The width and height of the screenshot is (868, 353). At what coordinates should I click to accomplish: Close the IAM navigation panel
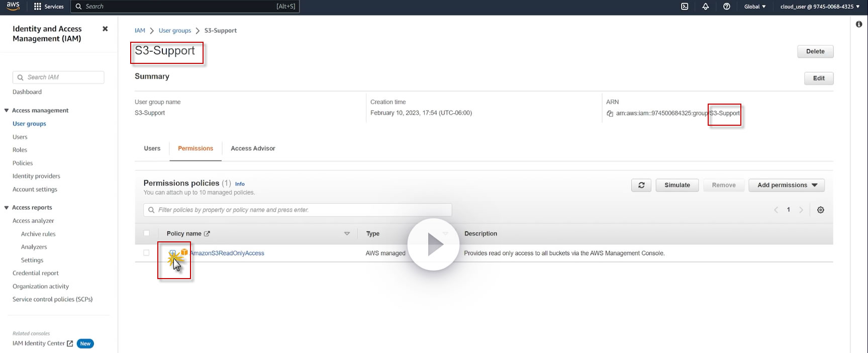click(x=105, y=29)
